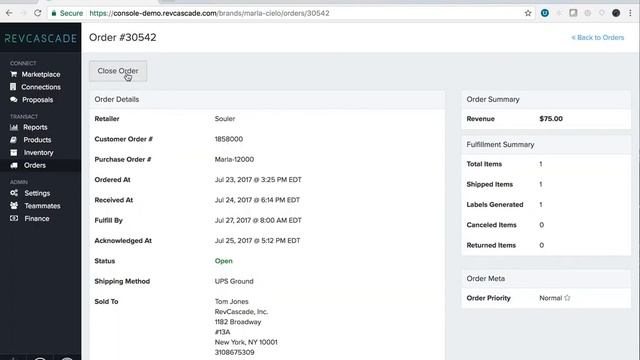Viewport: 640px width, 360px height.
Task: Click the Fulfill By date Jul 27, 2017
Action: click(258, 220)
